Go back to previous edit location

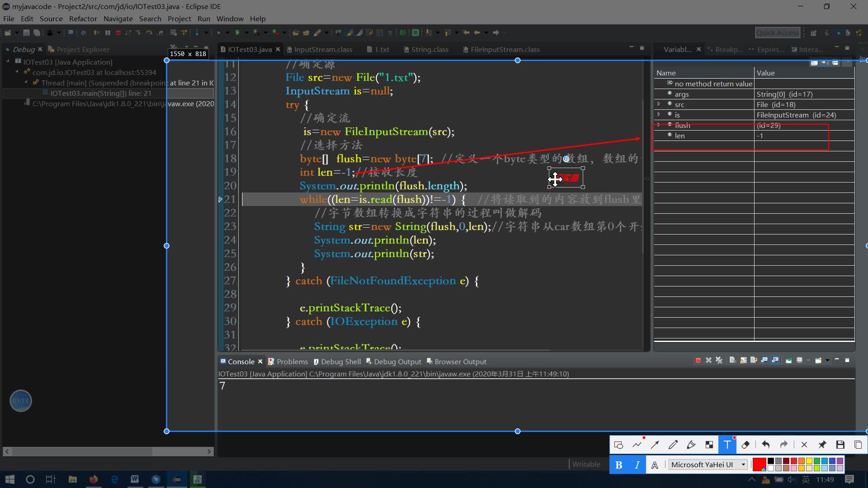(466, 33)
